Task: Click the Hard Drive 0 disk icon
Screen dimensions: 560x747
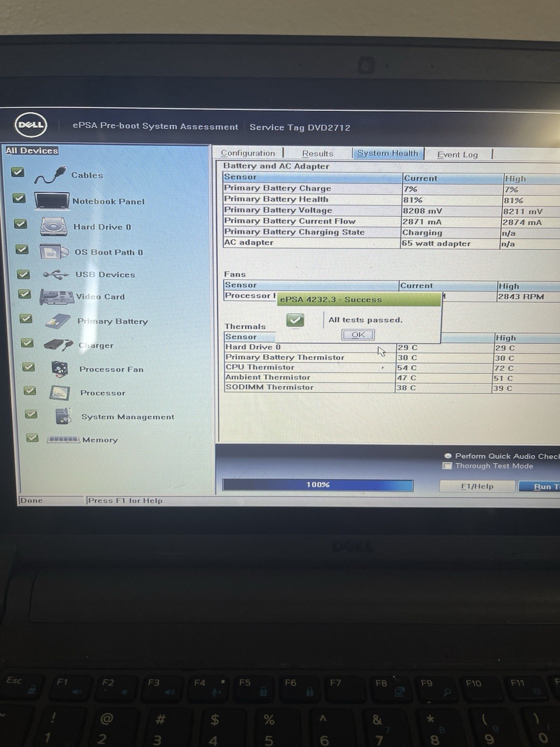Action: 54,227
